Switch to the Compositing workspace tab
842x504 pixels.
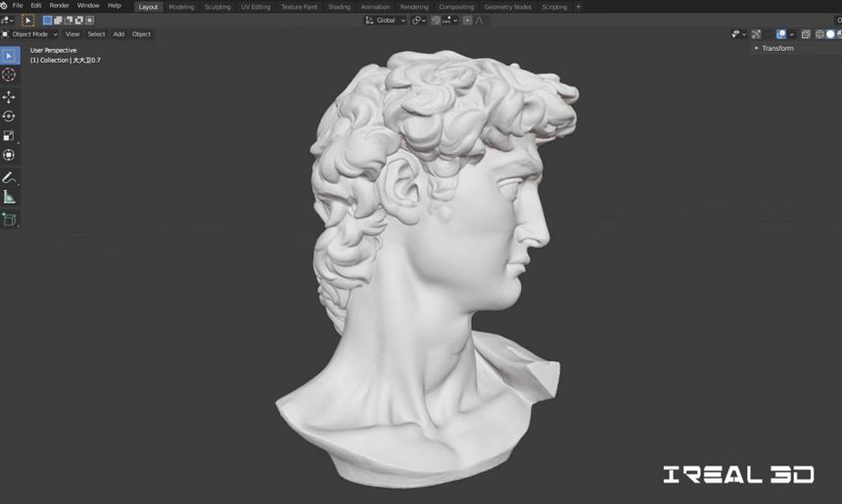click(x=456, y=7)
